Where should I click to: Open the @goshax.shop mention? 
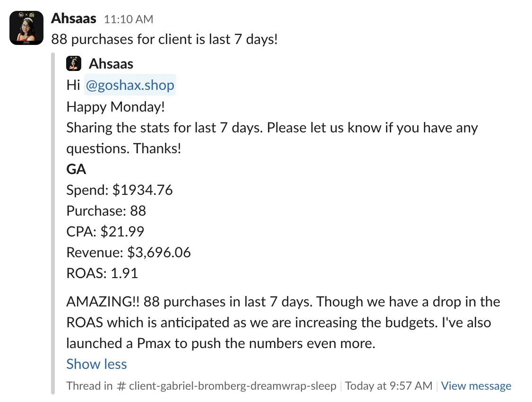[x=130, y=85]
